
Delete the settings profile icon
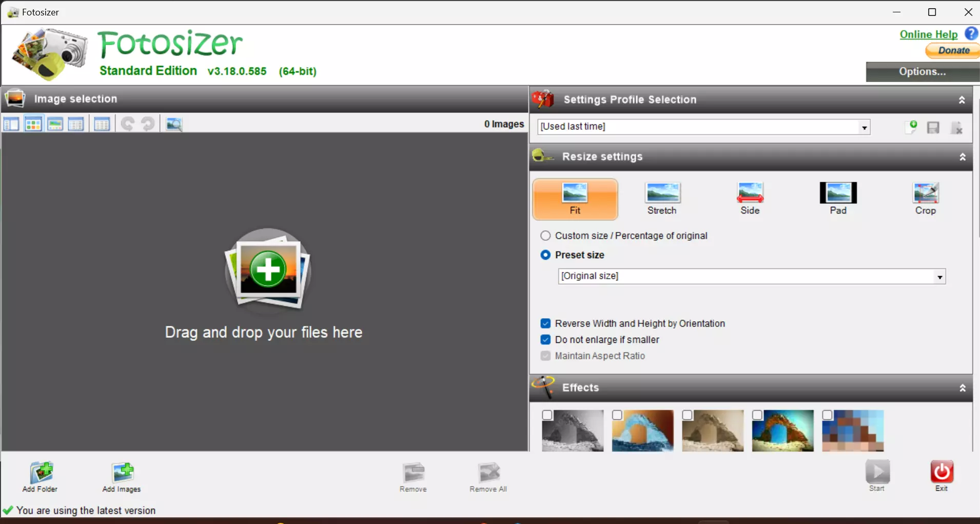click(956, 127)
